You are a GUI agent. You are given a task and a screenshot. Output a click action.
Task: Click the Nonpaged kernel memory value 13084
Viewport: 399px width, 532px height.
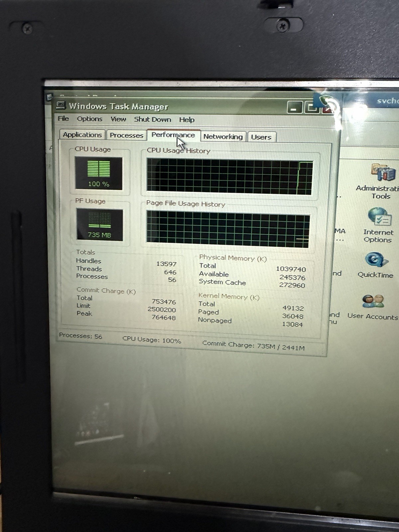[x=292, y=324]
